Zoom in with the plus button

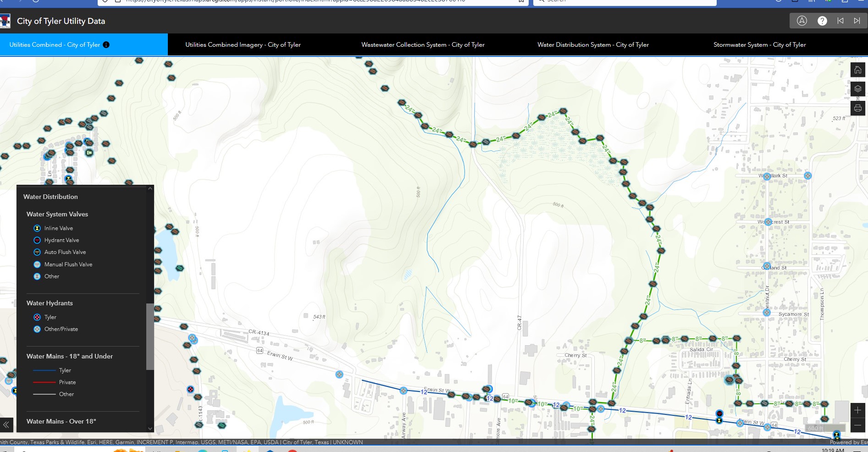click(857, 410)
